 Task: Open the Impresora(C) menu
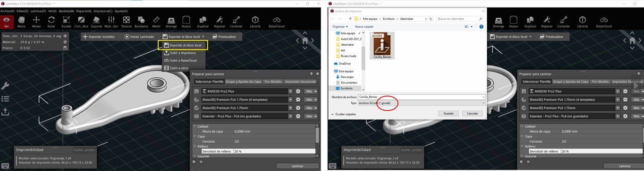[103, 11]
